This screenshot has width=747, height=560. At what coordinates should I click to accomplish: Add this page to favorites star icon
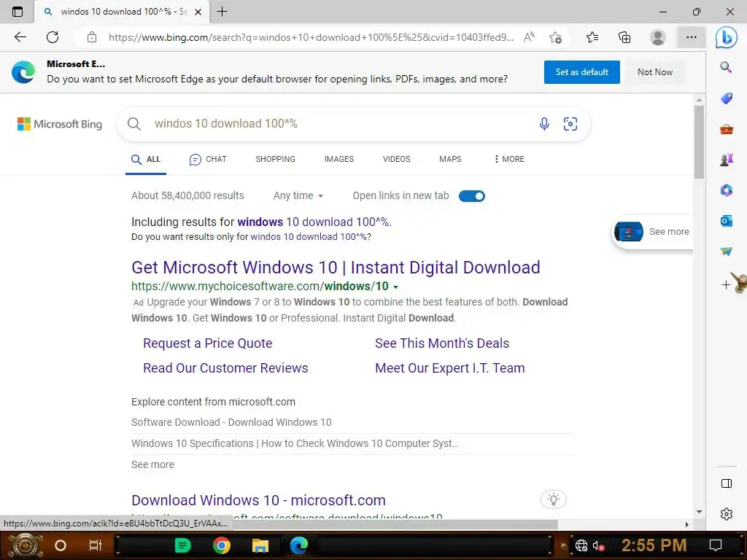(x=555, y=37)
